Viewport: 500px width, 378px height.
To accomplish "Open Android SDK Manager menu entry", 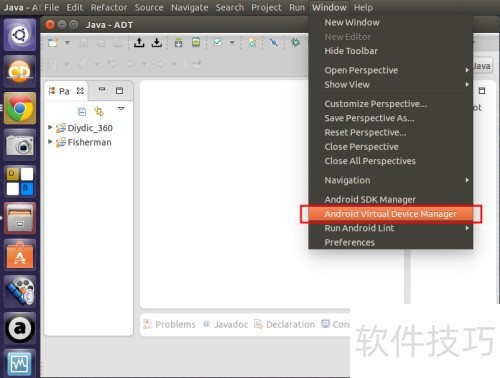I will point(391,199).
